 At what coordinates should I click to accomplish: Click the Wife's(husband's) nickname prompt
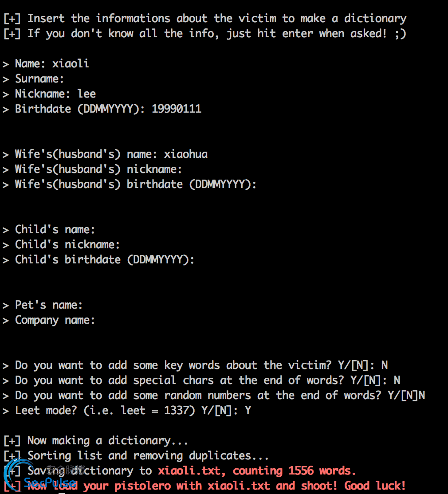click(x=92, y=169)
